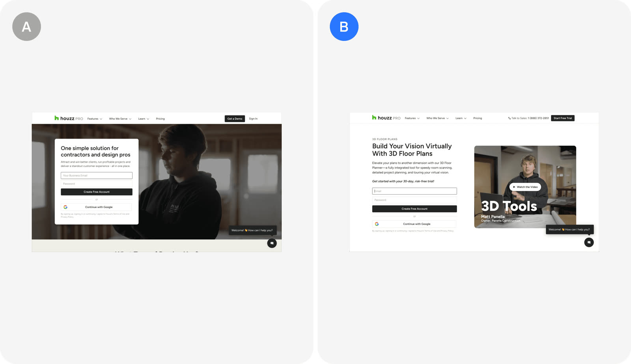The height and width of the screenshot is (364, 631).
Task: Expand the Features dropdown in page B
Action: 412,118
